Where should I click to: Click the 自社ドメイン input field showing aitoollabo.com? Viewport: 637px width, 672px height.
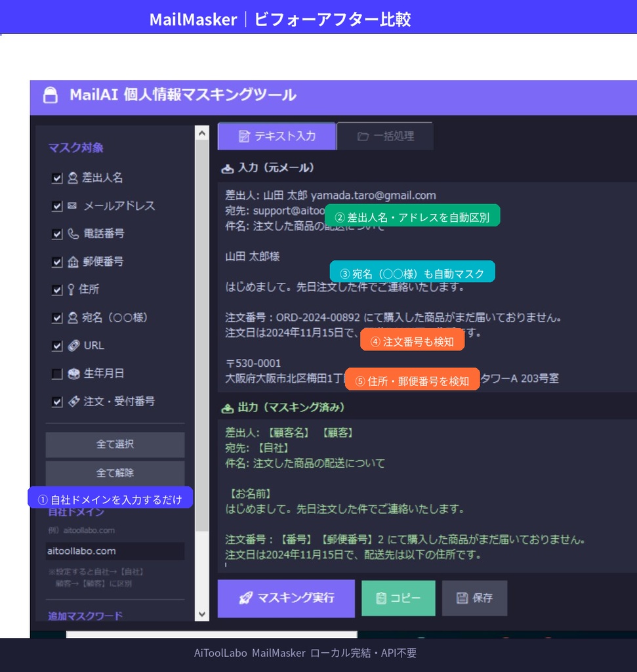point(115,551)
